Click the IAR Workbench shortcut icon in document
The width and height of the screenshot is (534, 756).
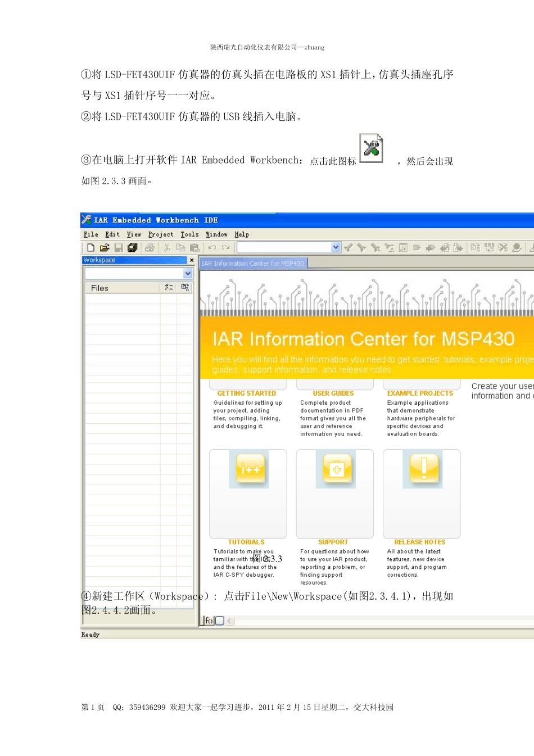tap(371, 148)
